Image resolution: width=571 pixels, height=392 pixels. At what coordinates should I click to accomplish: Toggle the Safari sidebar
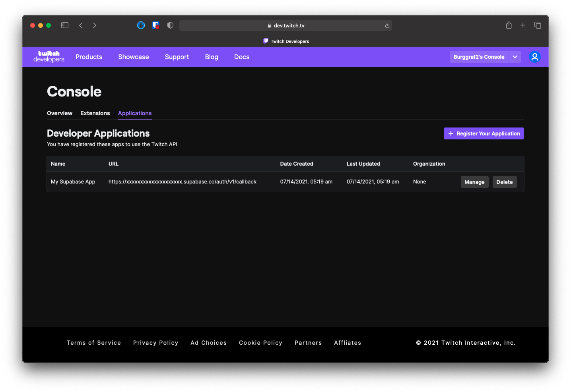click(x=64, y=25)
